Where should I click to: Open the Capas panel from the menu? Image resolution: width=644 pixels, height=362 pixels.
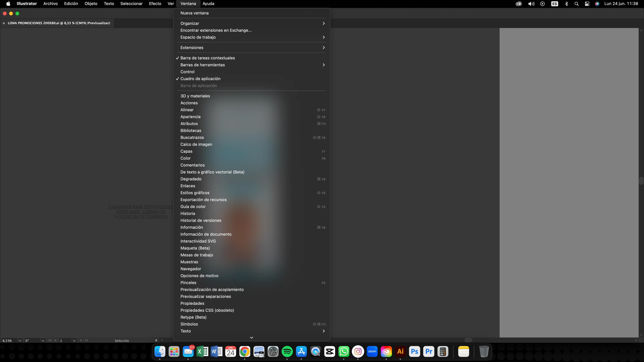(186, 151)
